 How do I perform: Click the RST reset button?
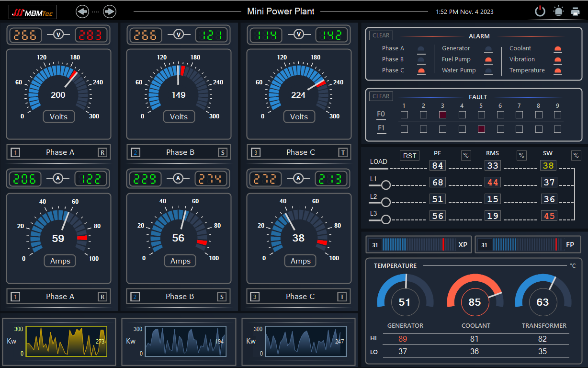tap(409, 155)
